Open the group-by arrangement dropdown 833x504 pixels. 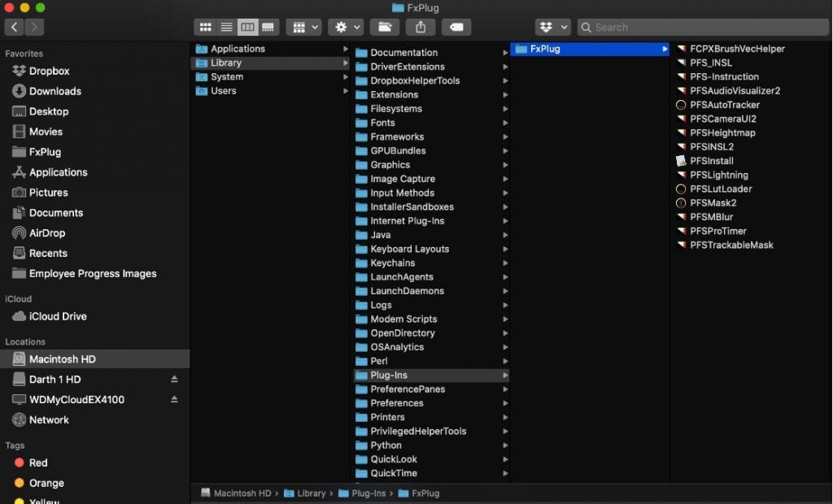coord(304,27)
